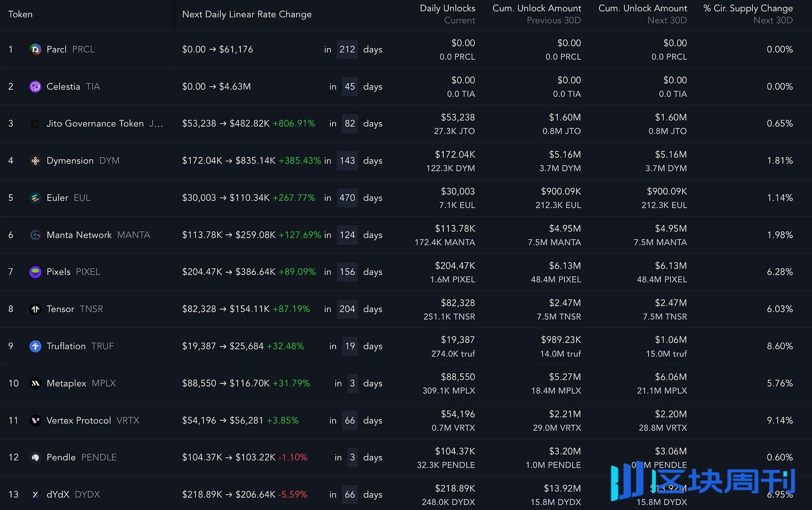The image size is (812, 510).
Task: Select the +32.48% rate change value
Action: point(285,347)
